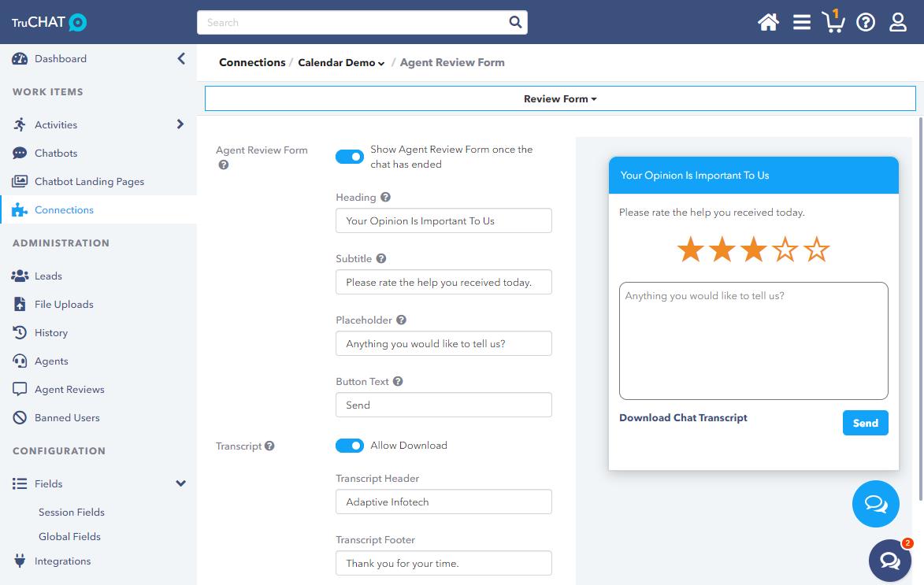
Task: Open the Calendar Demo breadcrumb dropdown
Action: click(x=341, y=62)
